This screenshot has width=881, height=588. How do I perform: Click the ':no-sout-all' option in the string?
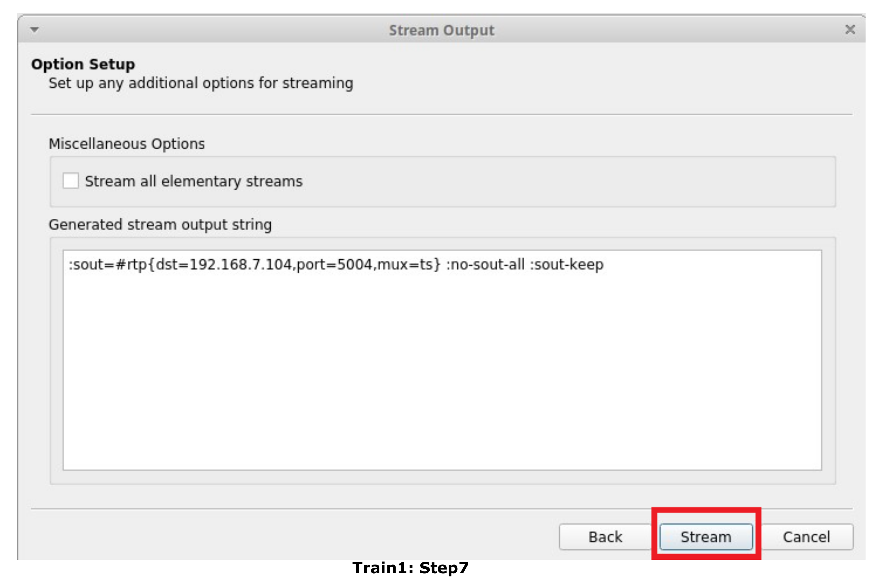(485, 265)
